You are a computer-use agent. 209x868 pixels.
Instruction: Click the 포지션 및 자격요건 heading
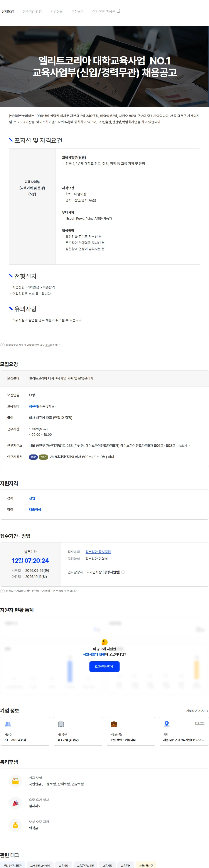click(x=38, y=140)
